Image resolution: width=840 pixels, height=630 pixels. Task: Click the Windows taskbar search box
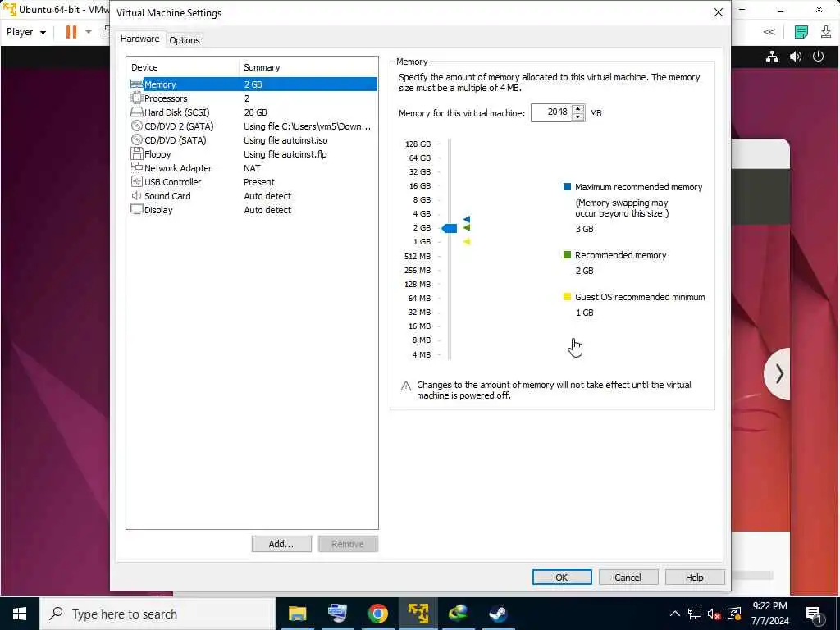pyautogui.click(x=157, y=614)
